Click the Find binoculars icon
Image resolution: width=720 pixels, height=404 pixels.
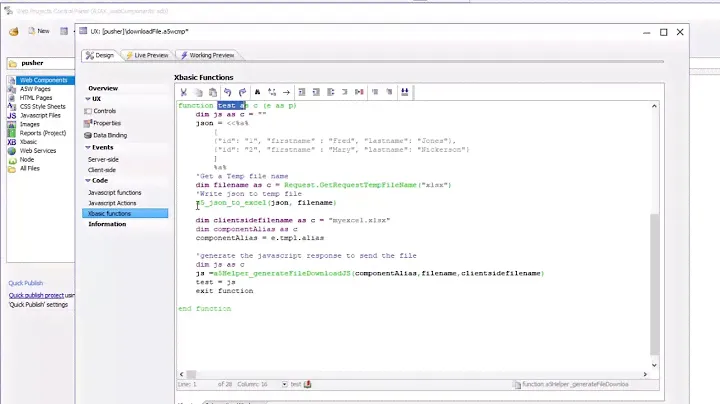[257, 91]
